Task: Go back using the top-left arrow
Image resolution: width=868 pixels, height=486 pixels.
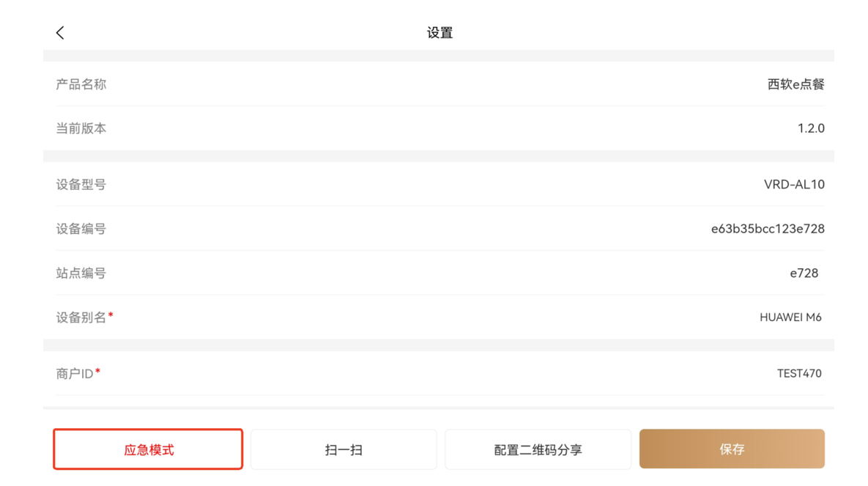Action: pos(60,32)
